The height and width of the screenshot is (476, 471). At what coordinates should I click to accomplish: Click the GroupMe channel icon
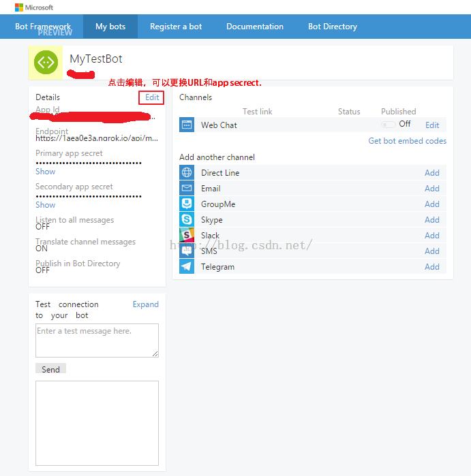pyautogui.click(x=187, y=204)
